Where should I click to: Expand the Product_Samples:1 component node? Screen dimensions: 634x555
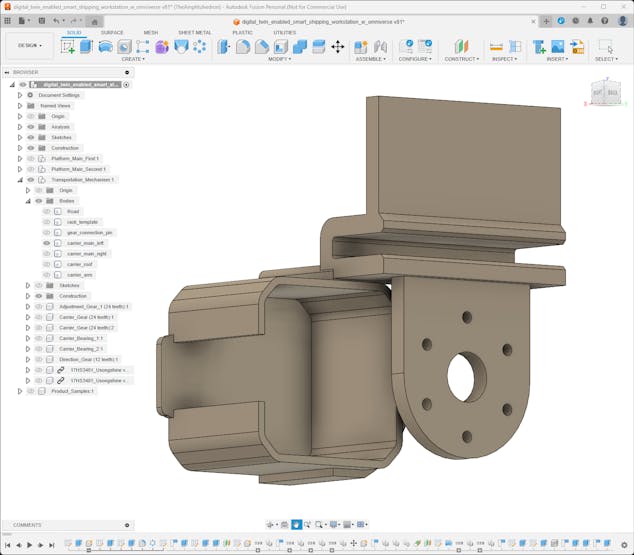click(19, 391)
